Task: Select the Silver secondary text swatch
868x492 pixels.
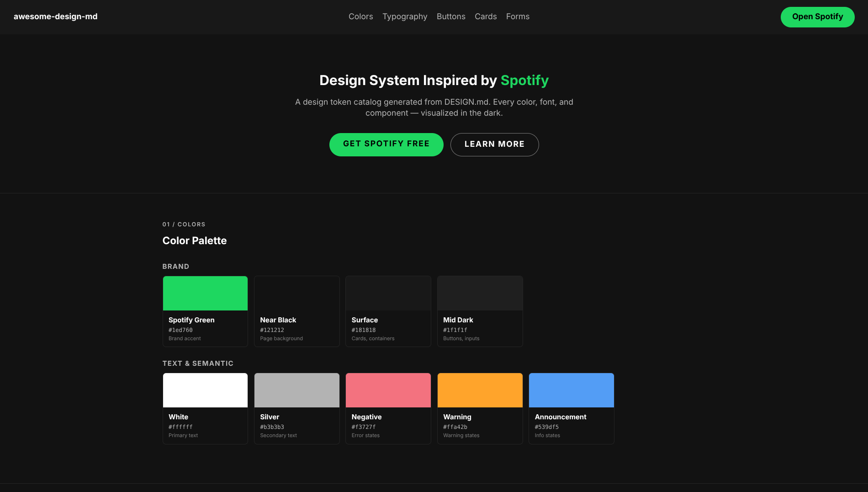Action: [x=296, y=390]
